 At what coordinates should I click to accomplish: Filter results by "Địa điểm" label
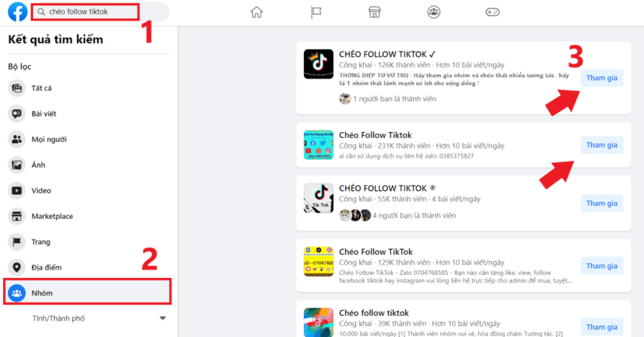(x=47, y=267)
